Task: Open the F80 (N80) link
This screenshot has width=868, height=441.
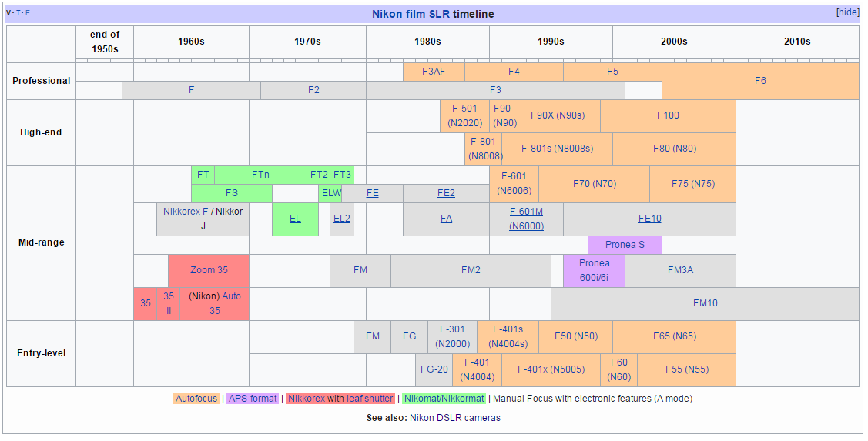Action: tap(674, 149)
